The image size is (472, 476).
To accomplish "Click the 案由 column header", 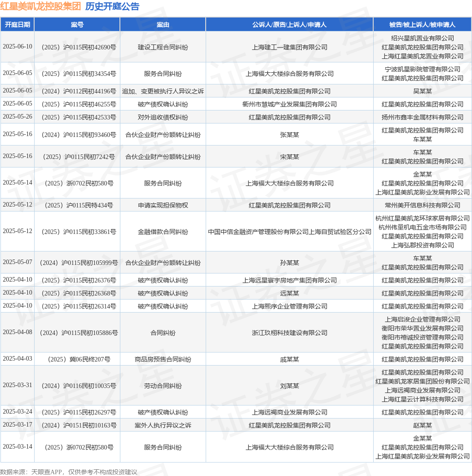I will pyautogui.click(x=163, y=25).
